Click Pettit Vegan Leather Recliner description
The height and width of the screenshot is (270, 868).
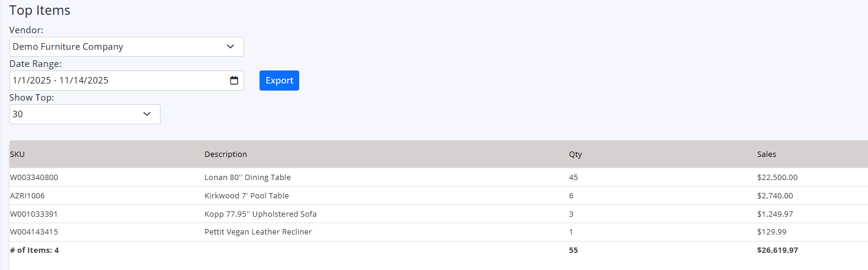[258, 232]
